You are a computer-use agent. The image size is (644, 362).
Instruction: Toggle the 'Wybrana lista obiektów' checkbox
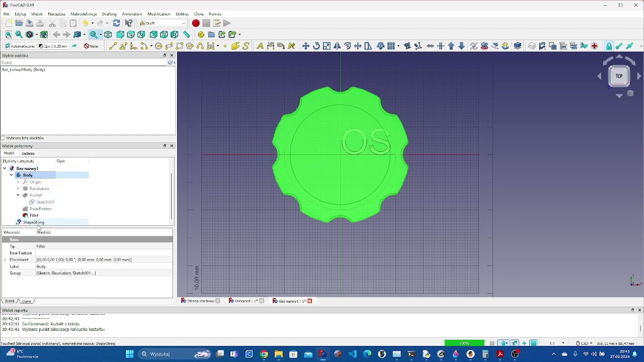click(x=3, y=138)
